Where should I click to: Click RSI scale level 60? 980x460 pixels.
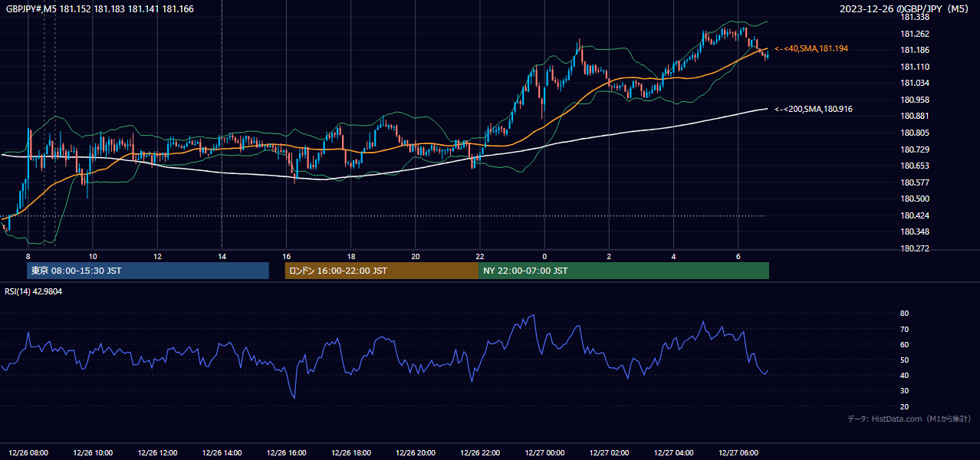905,344
